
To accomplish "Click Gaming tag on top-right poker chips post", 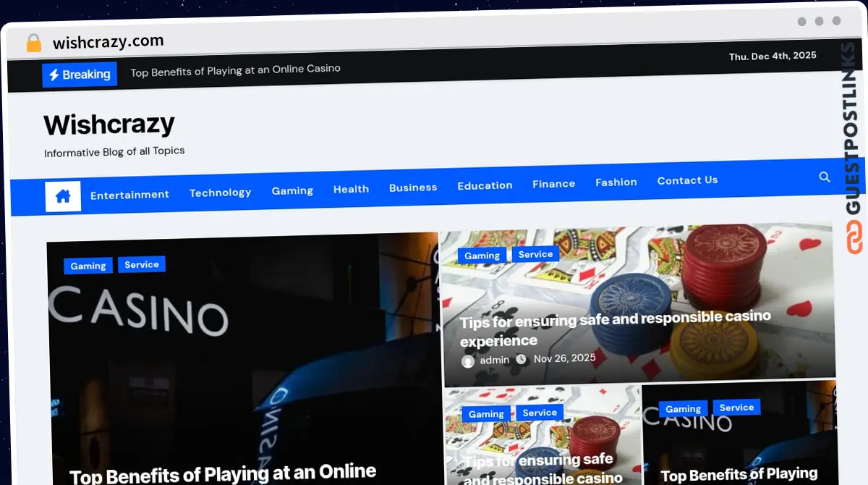I will [x=482, y=256].
